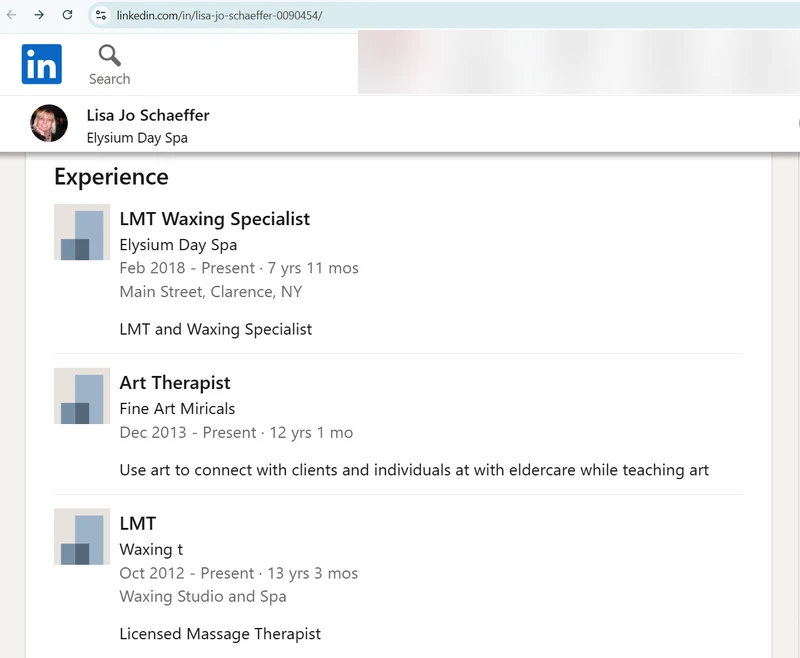Click the Elysium Day Spa company logo placeholder
The image size is (800, 658).
pyautogui.click(x=82, y=232)
